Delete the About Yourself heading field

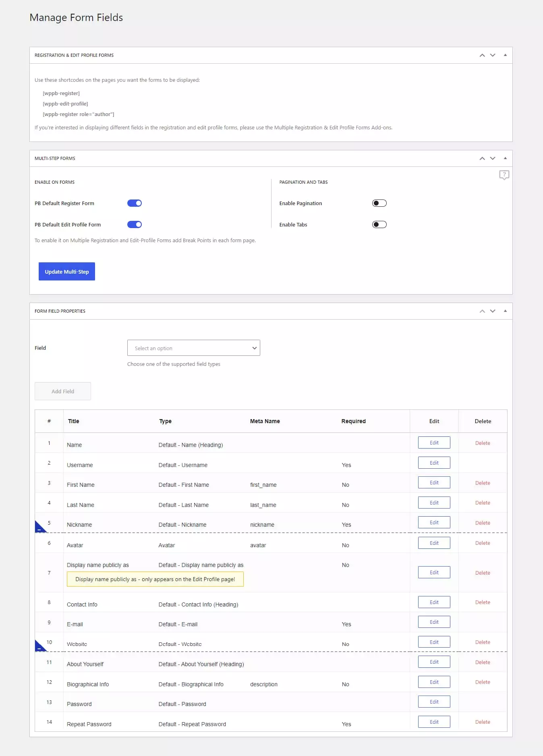[483, 662]
